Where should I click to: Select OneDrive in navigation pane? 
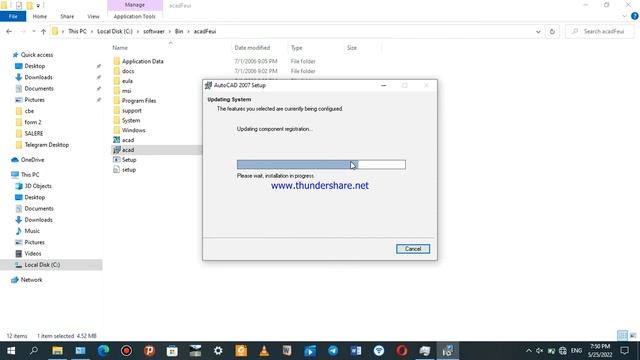click(32, 160)
